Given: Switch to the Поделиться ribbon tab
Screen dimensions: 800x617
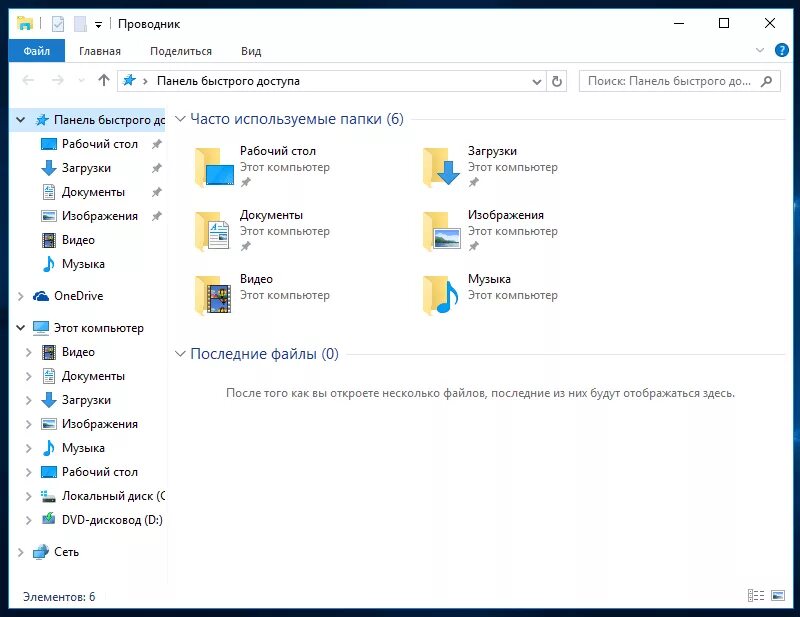Looking at the screenshot, I should point(181,51).
